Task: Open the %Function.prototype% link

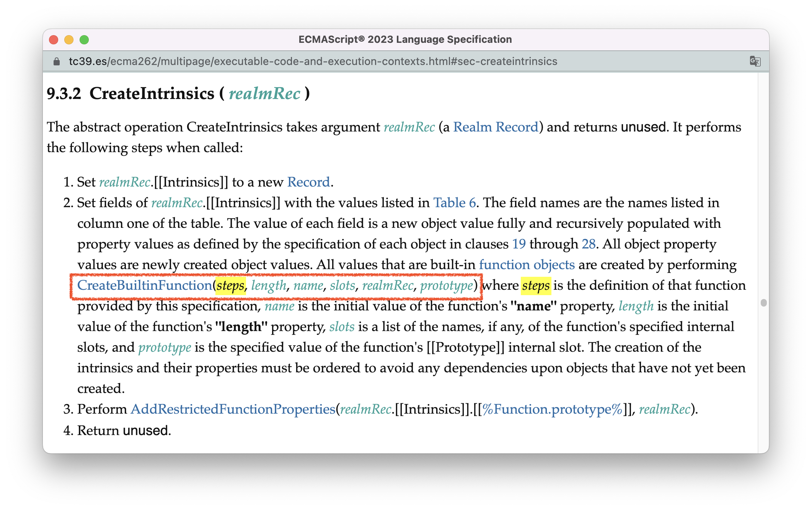Action: point(552,409)
